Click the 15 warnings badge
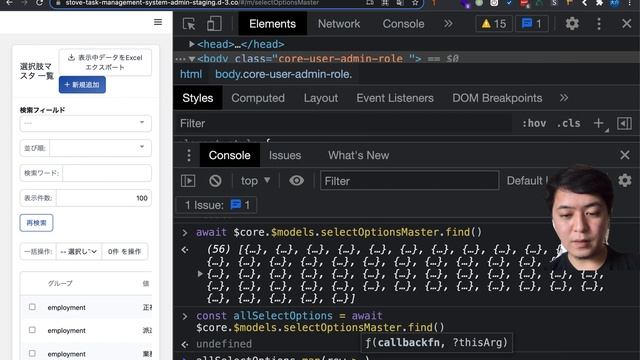Image resolution: width=640 pixels, height=360 pixels. click(493, 24)
